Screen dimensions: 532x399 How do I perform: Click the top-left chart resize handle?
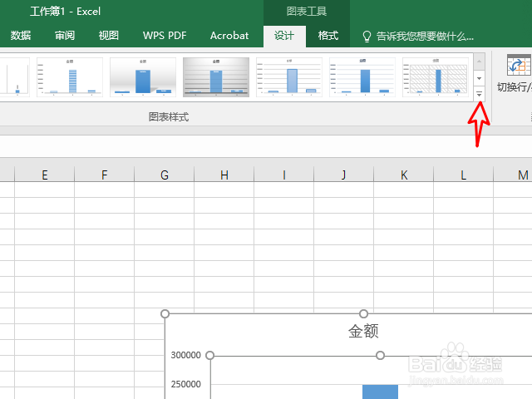[165, 314]
